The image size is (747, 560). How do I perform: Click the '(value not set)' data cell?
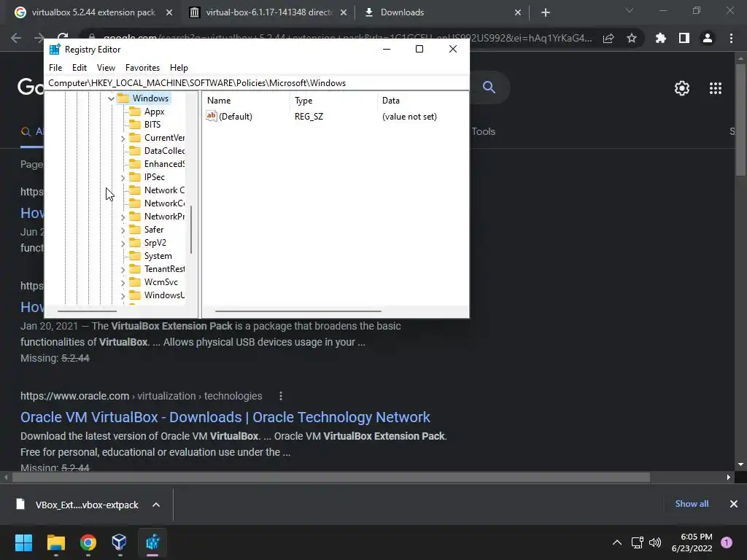coord(409,116)
